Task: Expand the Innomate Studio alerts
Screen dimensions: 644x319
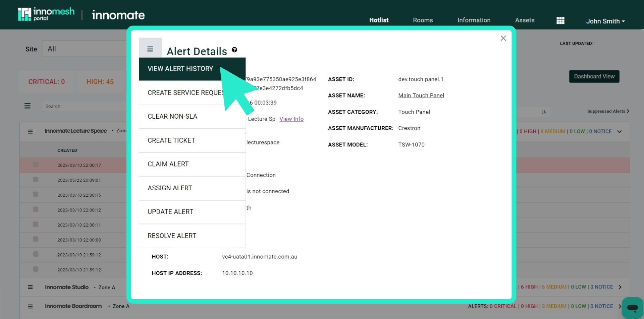Action: [x=619, y=287]
